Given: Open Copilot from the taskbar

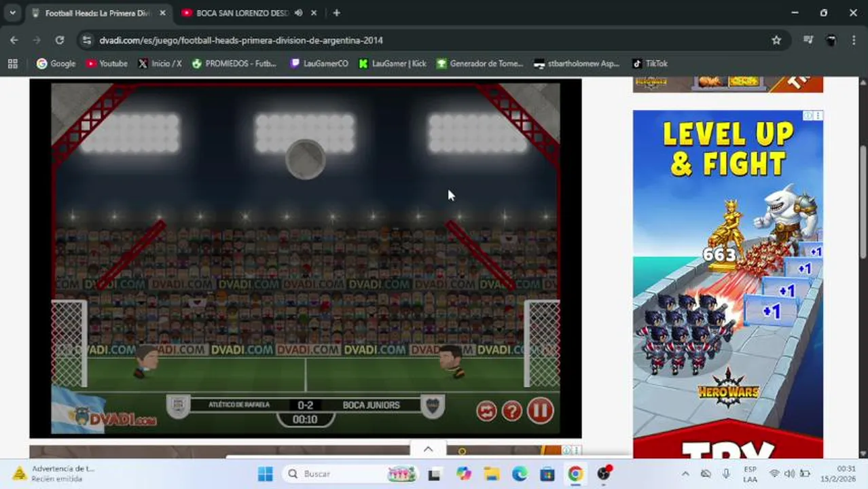Looking at the screenshot, I should (464, 474).
